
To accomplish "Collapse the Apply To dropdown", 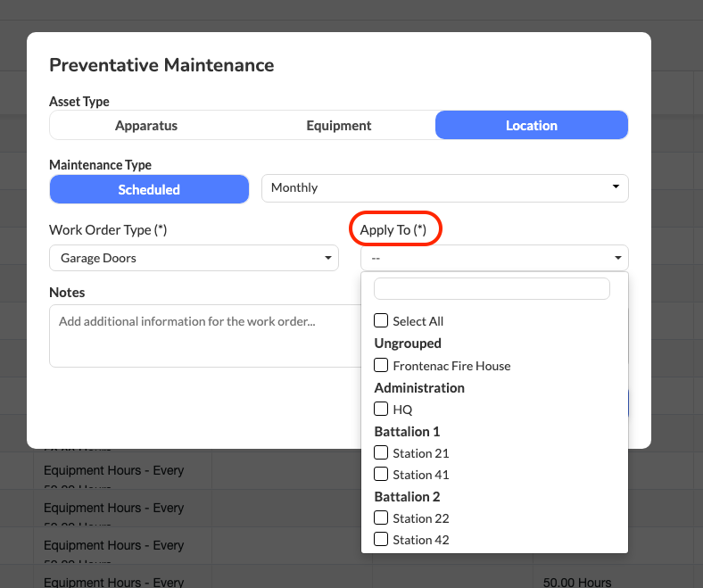I will [494, 259].
